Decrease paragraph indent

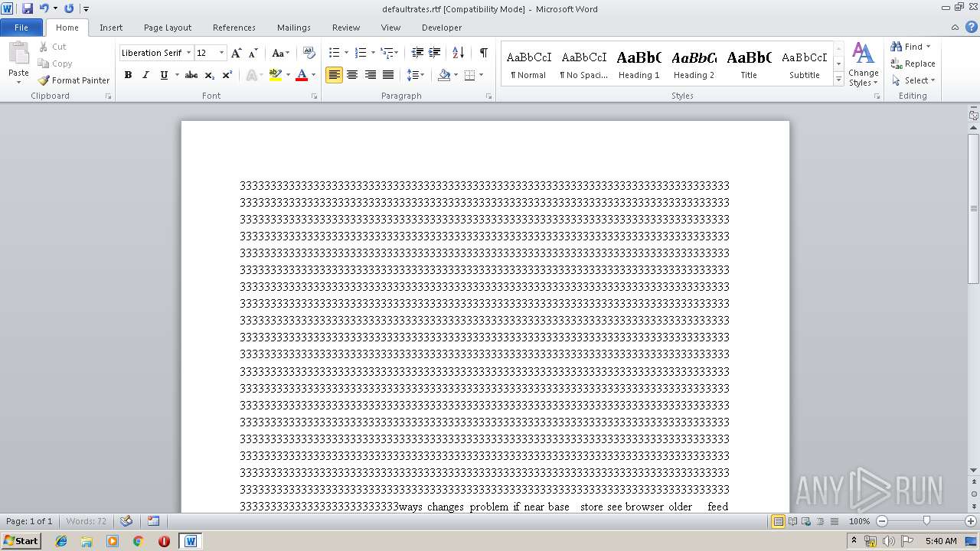417,53
